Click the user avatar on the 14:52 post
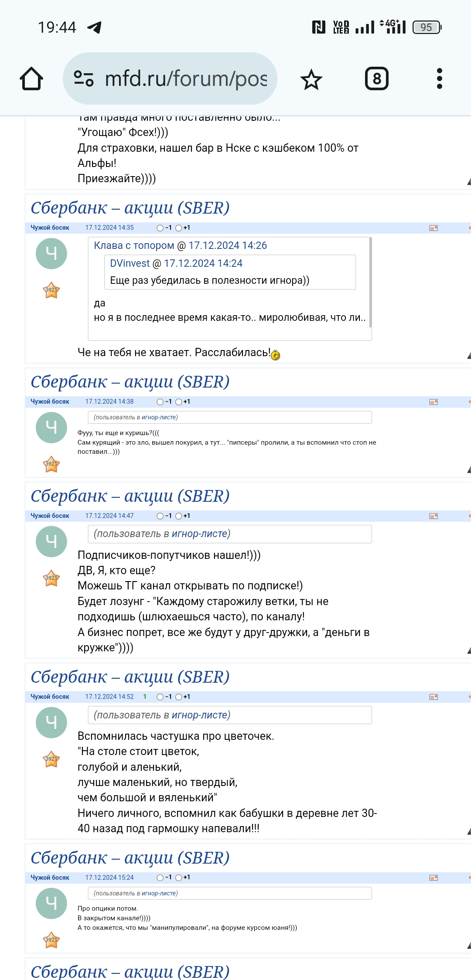This screenshot has height=980, width=471. (x=51, y=722)
